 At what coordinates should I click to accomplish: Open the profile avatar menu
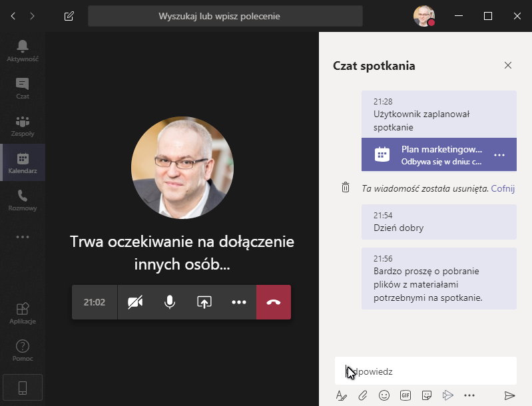pos(424,16)
